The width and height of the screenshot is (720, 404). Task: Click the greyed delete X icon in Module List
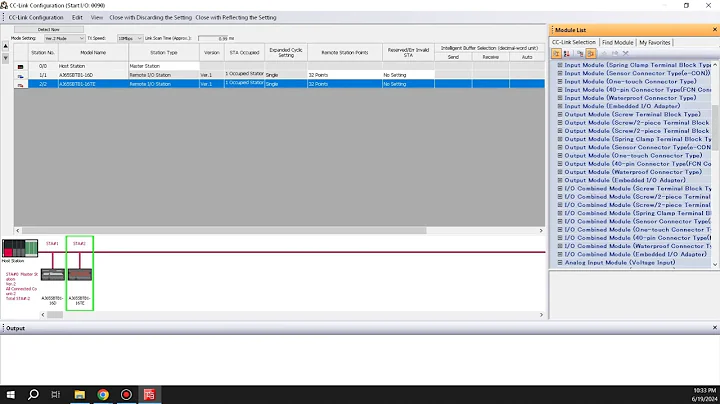[625, 53]
